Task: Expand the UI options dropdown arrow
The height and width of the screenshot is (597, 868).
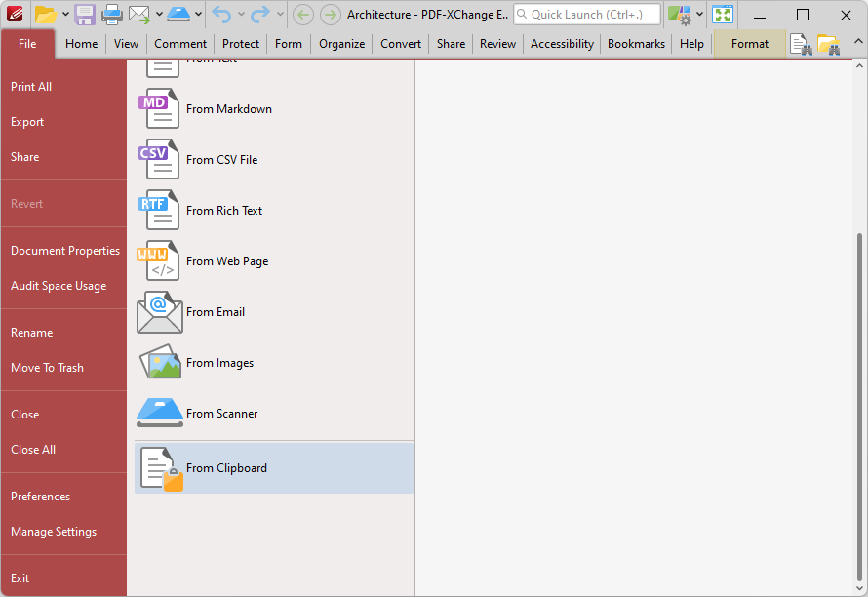Action: click(x=699, y=15)
